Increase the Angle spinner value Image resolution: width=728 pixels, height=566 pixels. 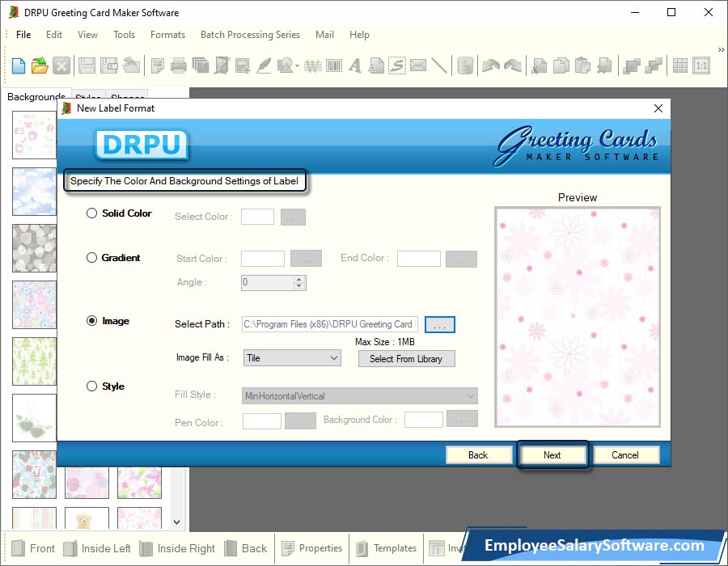point(299,279)
